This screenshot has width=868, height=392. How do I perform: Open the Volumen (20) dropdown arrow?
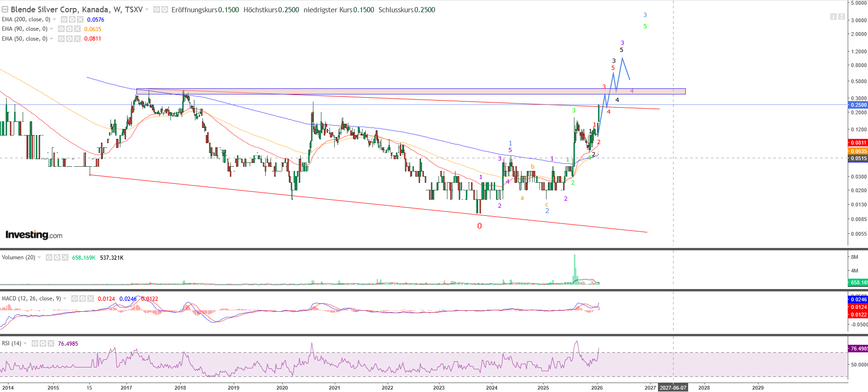[39, 257]
